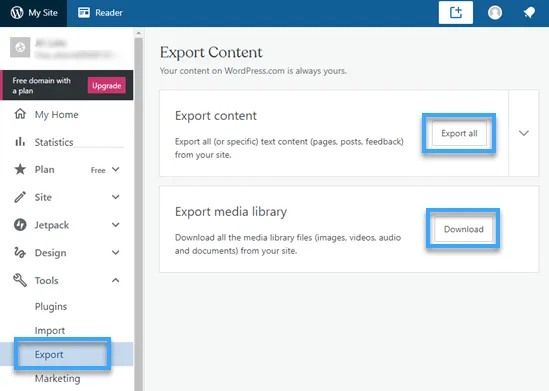549x391 pixels.
Task: Expand the Jetpack menu chevron
Action: [x=116, y=225]
